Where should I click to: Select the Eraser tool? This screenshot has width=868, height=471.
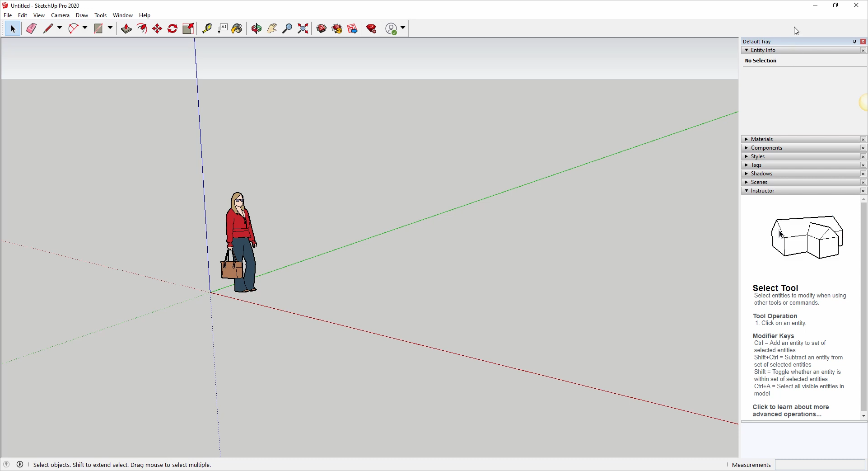(x=31, y=28)
